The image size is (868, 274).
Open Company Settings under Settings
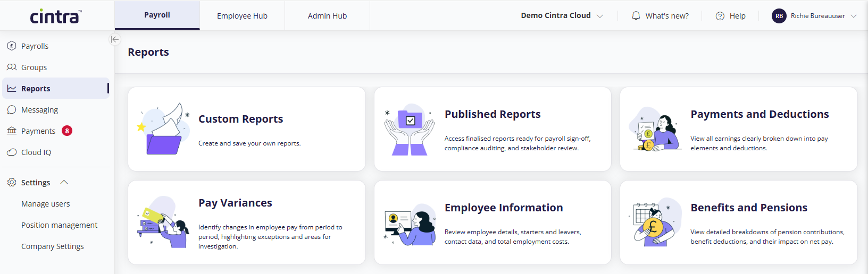click(52, 246)
